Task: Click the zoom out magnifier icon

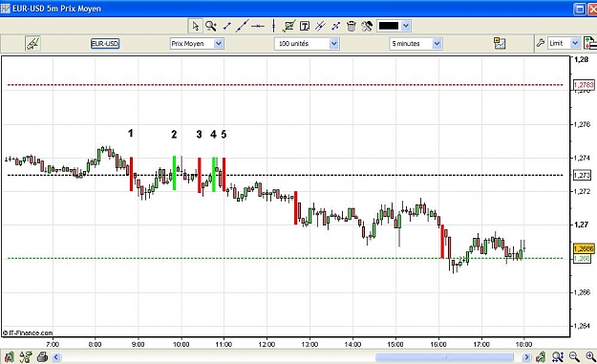Action: pyautogui.click(x=574, y=357)
